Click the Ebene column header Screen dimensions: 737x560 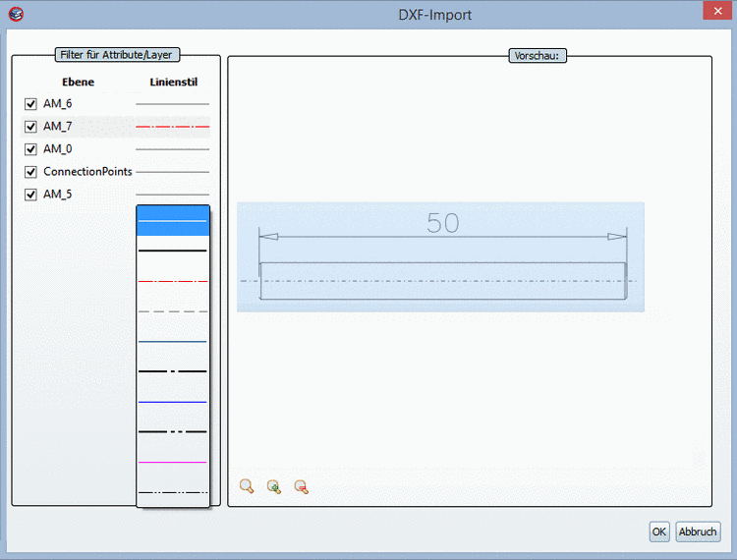pyautogui.click(x=78, y=82)
